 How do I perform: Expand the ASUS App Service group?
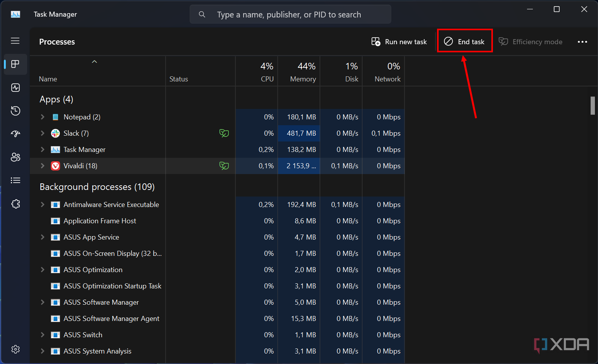click(x=43, y=237)
